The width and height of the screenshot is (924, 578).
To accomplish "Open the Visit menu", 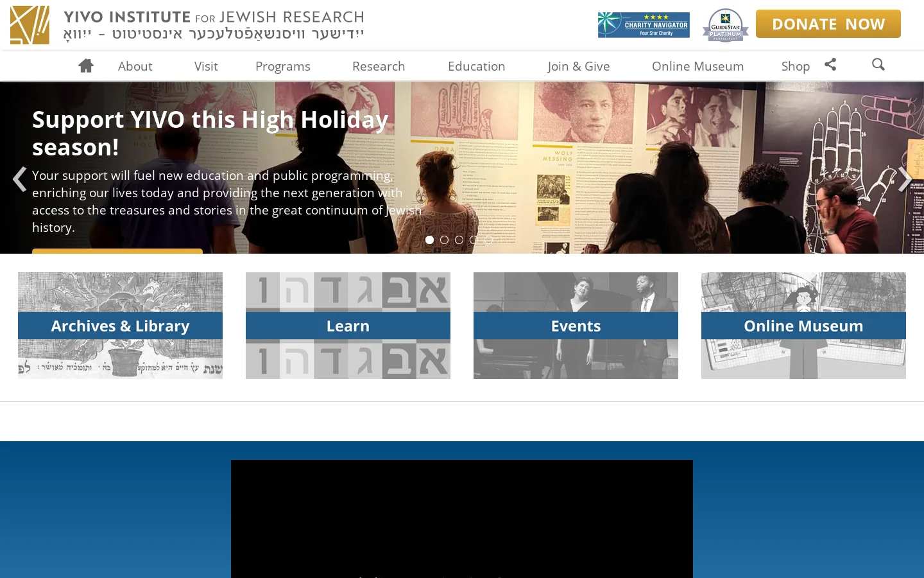I will 206,66.
